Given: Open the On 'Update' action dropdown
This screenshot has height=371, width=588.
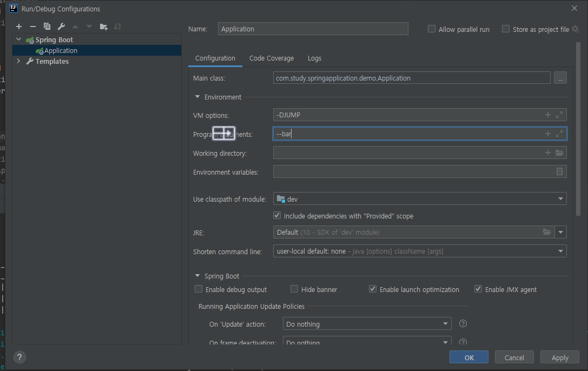Looking at the screenshot, I should point(367,324).
